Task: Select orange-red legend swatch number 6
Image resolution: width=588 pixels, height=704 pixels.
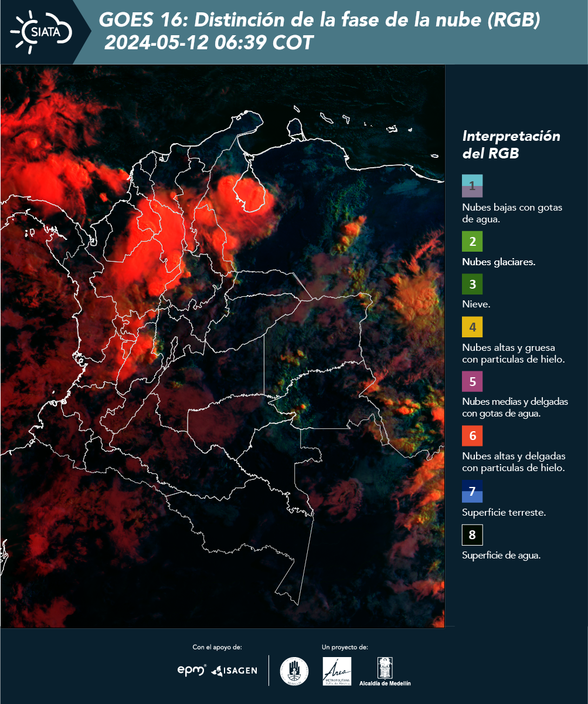Action: (x=472, y=436)
